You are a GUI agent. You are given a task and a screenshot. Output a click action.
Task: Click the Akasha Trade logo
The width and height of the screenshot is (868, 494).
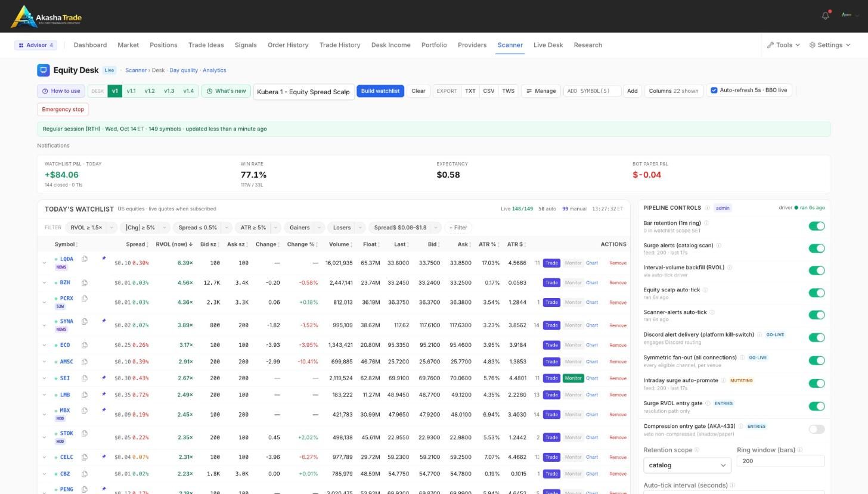tap(46, 17)
